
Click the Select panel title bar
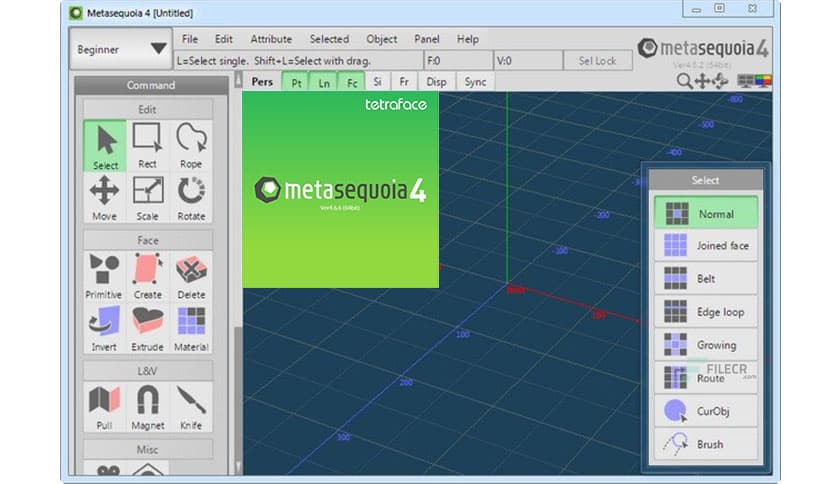705,180
